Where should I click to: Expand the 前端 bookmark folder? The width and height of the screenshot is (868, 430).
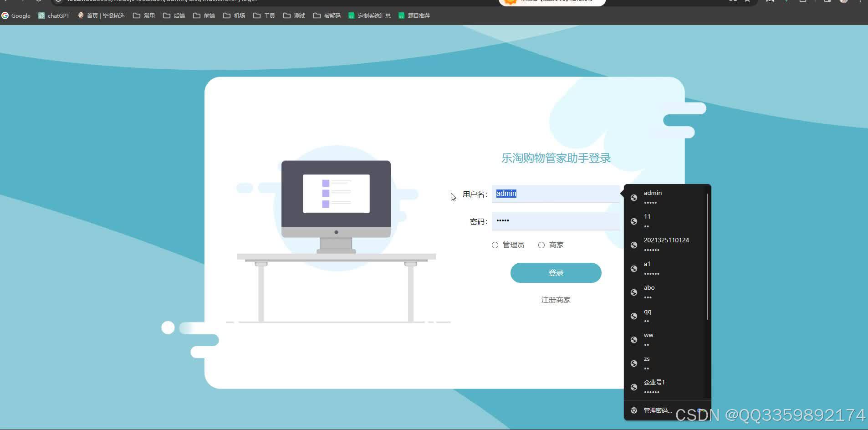(x=204, y=15)
